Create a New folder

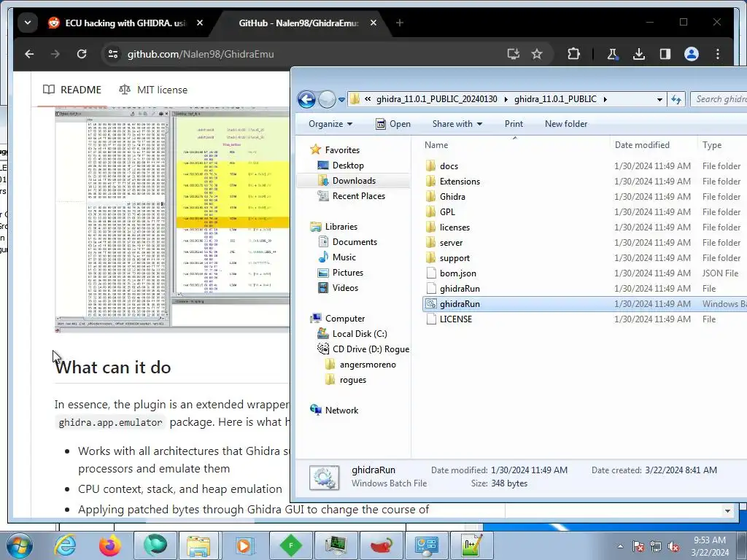(x=566, y=124)
